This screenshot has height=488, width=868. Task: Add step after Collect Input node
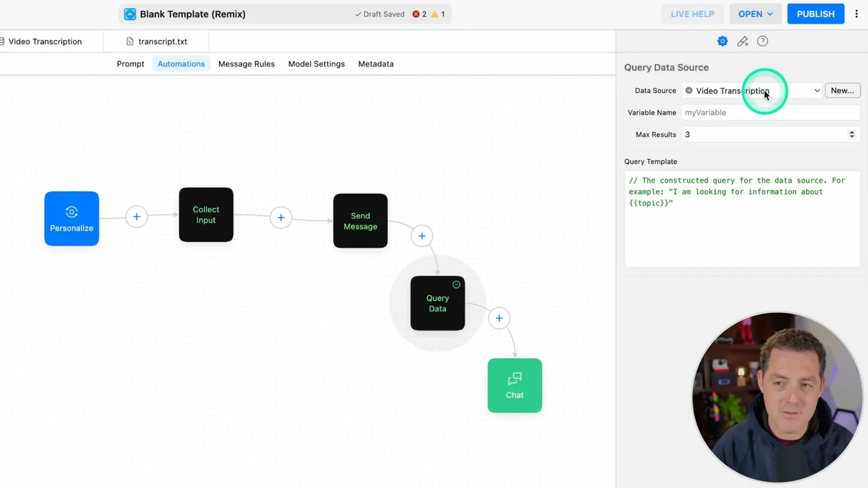(281, 217)
